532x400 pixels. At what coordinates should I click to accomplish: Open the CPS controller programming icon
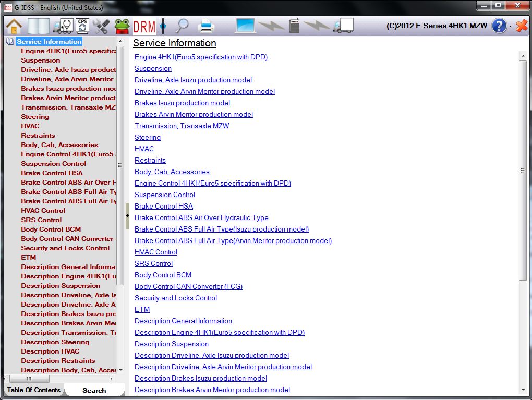click(82, 26)
